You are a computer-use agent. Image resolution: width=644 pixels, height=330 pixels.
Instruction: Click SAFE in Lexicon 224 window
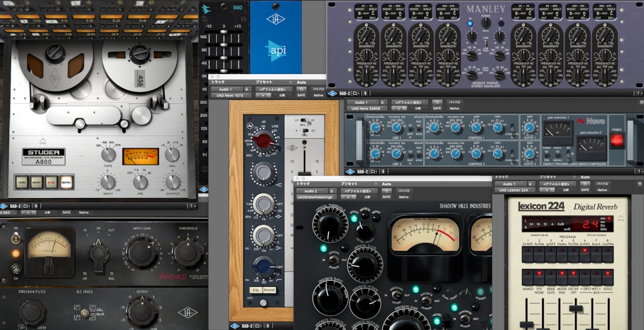(x=585, y=190)
